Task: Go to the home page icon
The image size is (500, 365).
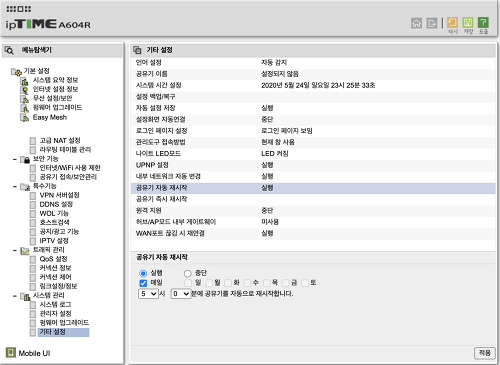Action: [416, 23]
